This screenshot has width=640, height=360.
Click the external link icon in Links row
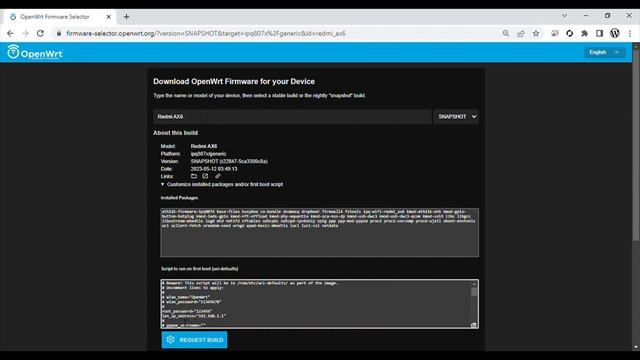pyautogui.click(x=205, y=176)
